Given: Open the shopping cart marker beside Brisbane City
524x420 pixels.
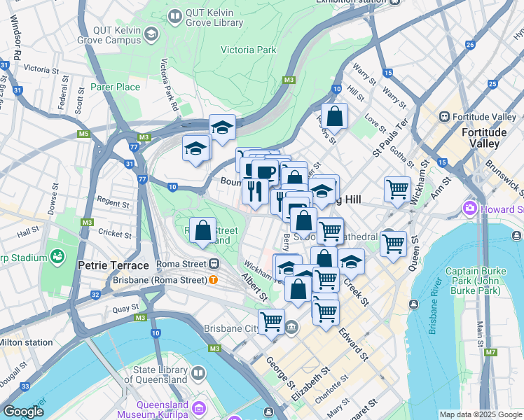Looking at the screenshot, I should tap(270, 322).
